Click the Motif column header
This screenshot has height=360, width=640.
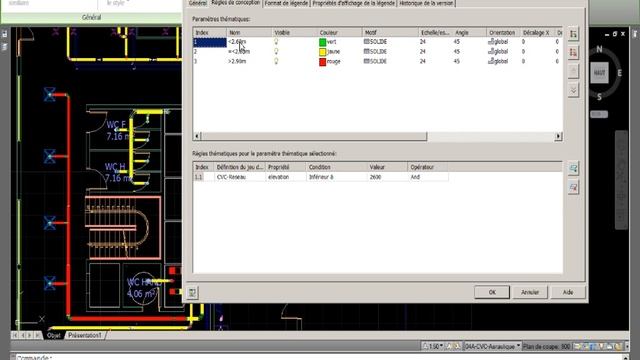tap(390, 32)
